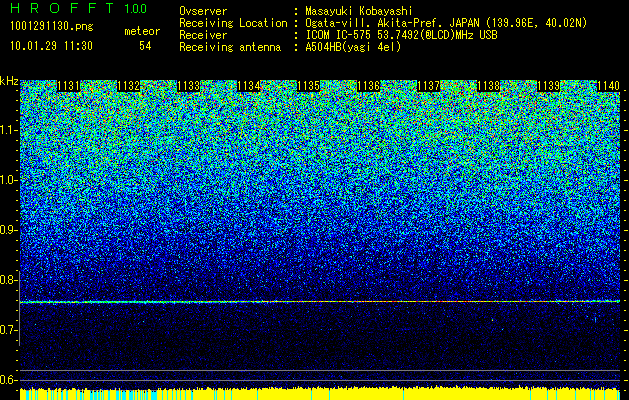The image size is (629, 400).
Task: Click the 0.9 kHz axis label
Action: pyautogui.click(x=8, y=230)
